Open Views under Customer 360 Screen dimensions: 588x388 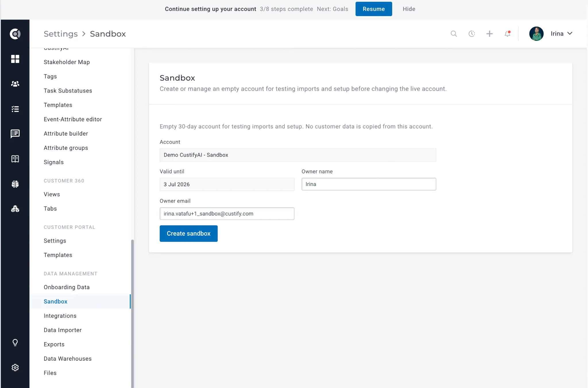coord(52,194)
